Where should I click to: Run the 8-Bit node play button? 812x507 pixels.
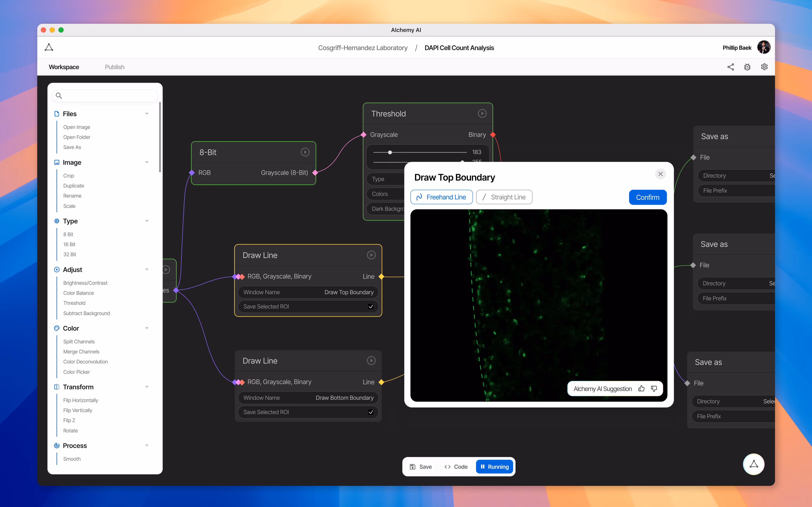click(x=305, y=152)
